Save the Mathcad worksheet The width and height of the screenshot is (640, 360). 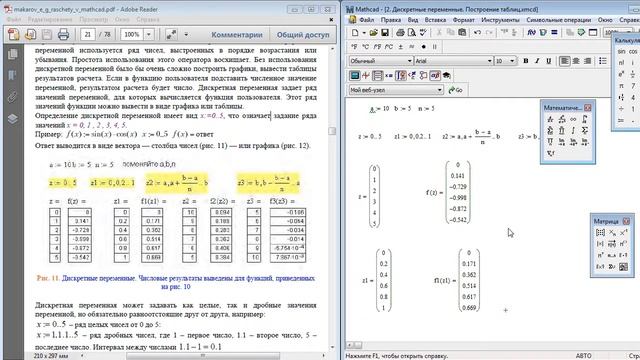(x=385, y=33)
